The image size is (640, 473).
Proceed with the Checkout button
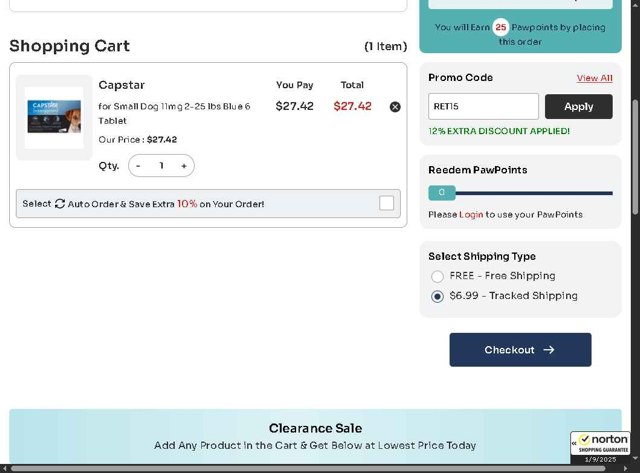520,350
